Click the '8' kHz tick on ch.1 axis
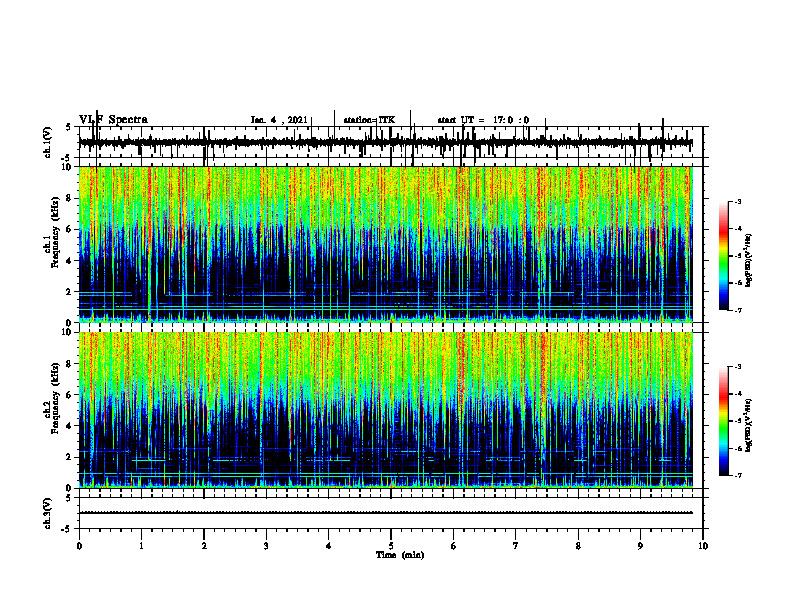The height and width of the screenshot is (612, 792). [x=69, y=198]
